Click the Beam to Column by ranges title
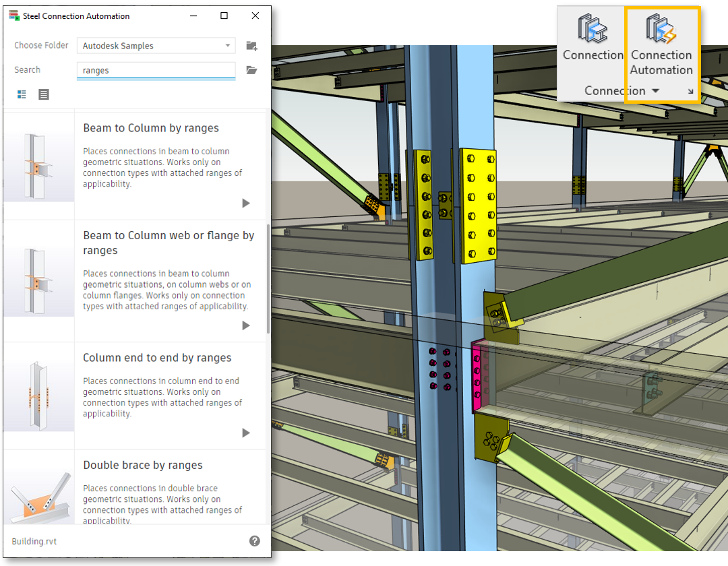The image size is (728, 566). tap(151, 128)
